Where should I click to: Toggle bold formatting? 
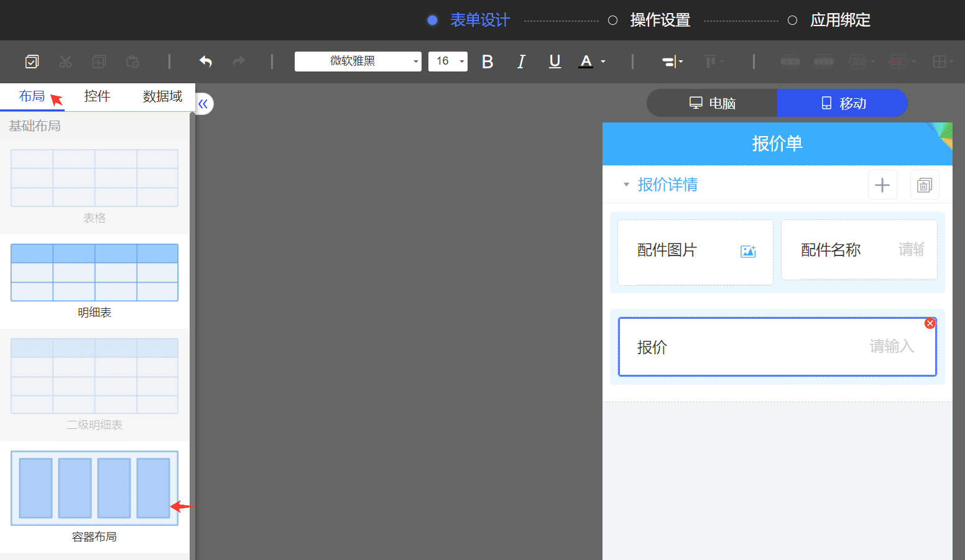tap(487, 61)
